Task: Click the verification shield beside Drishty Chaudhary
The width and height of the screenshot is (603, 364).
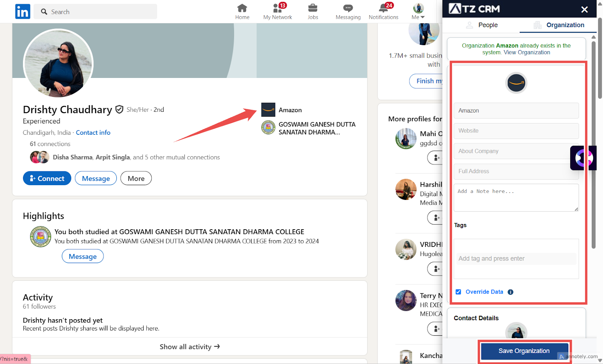Action: pos(119,110)
